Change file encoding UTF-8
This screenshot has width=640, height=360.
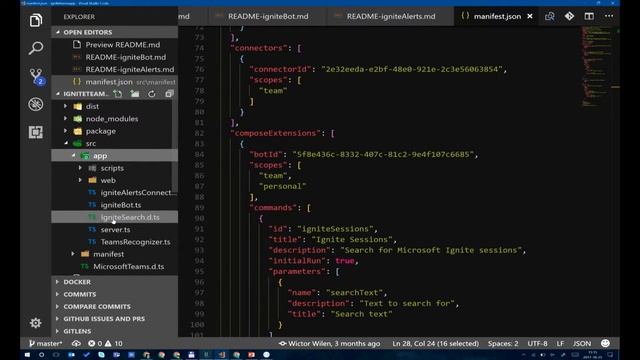tap(537, 344)
